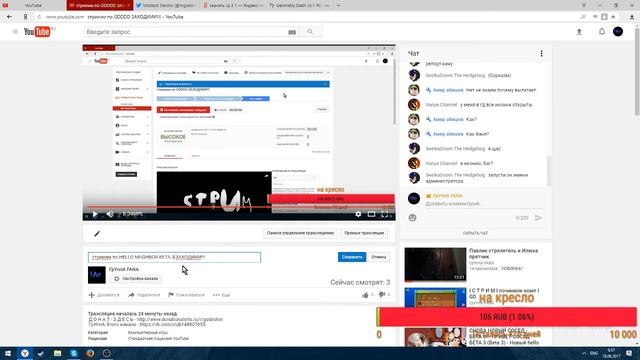This screenshot has width=640, height=360.
Task: Click the search magnifier button
Action: 310,32
